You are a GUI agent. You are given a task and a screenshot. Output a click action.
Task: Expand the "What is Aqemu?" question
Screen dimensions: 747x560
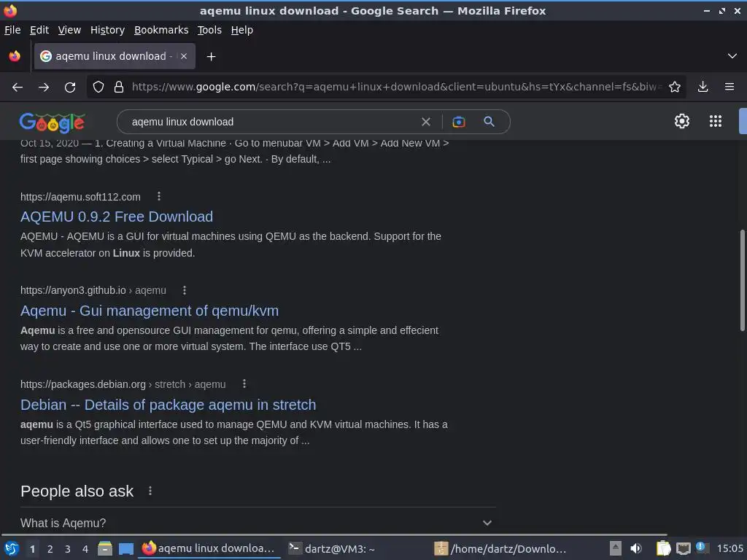(x=258, y=523)
